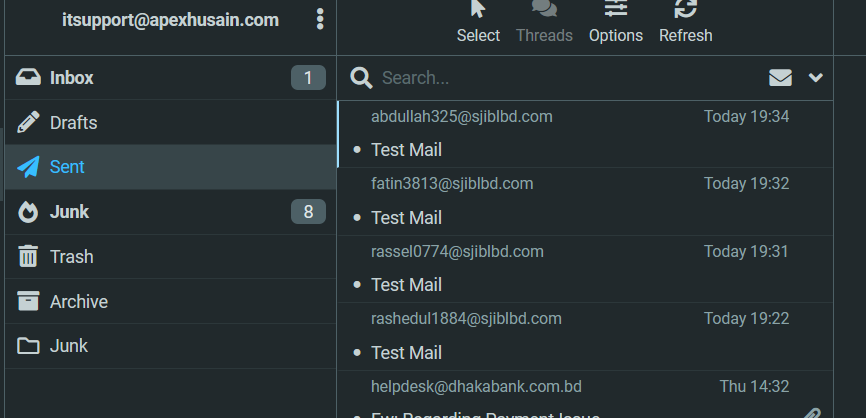Image resolution: width=866 pixels, height=418 pixels.
Task: Refresh the mail list
Action: tap(686, 22)
